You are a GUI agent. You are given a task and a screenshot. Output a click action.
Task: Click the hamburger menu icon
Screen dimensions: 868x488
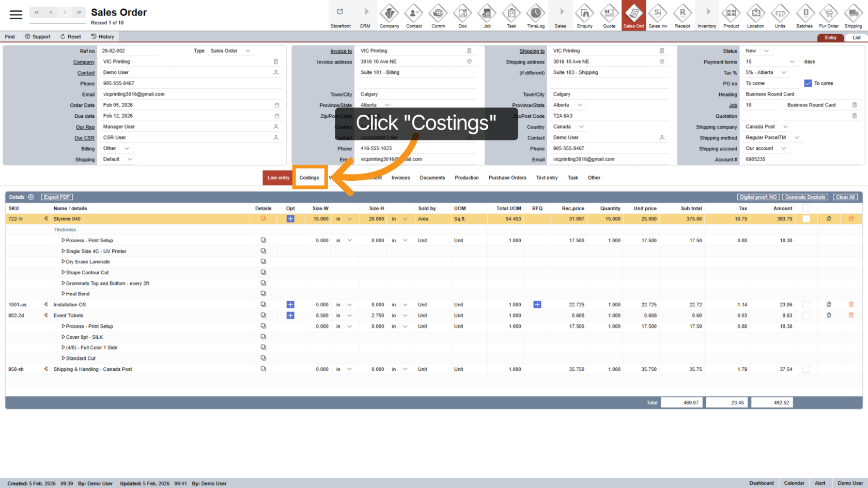(16, 14)
